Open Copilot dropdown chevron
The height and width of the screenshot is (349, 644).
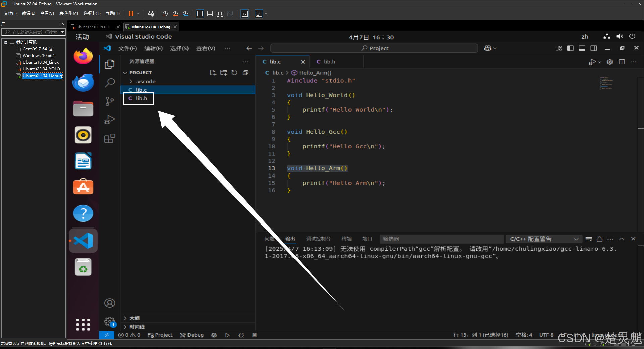495,48
